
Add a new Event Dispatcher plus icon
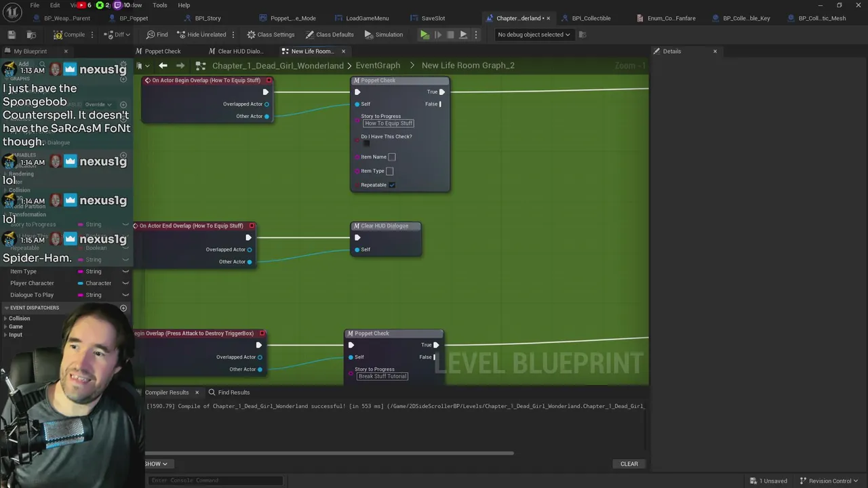(x=123, y=308)
